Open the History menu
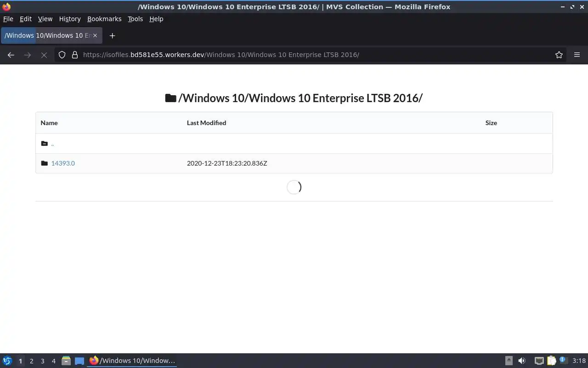 (70, 19)
